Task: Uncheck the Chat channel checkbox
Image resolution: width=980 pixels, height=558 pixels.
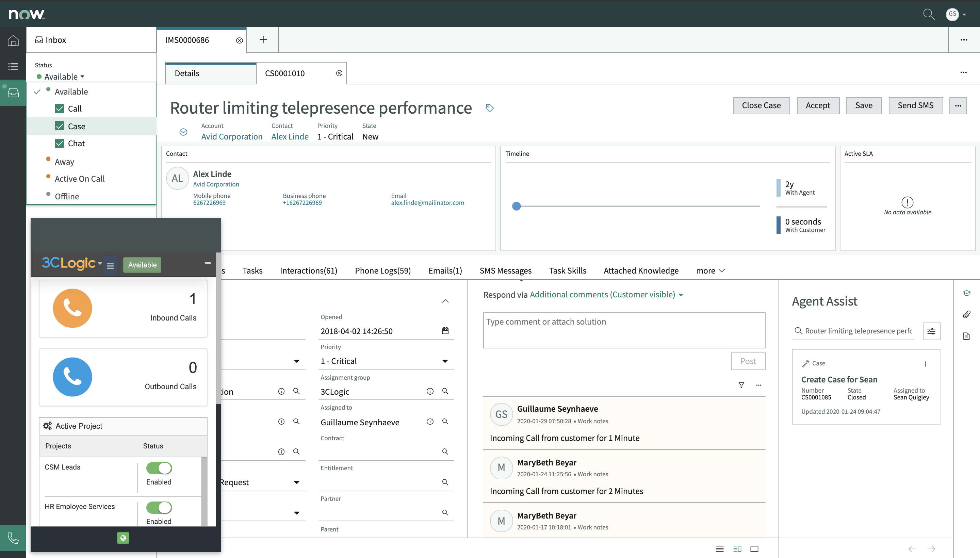Action: point(60,143)
